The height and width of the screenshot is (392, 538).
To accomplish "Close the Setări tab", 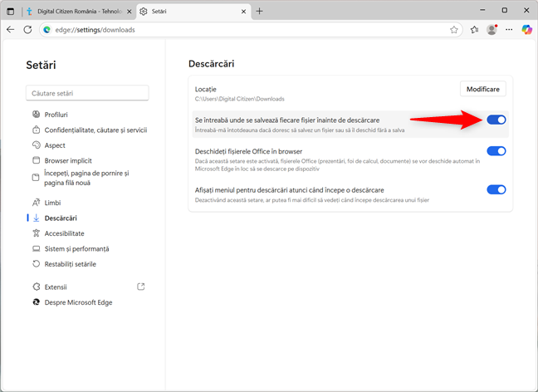I will (x=243, y=12).
